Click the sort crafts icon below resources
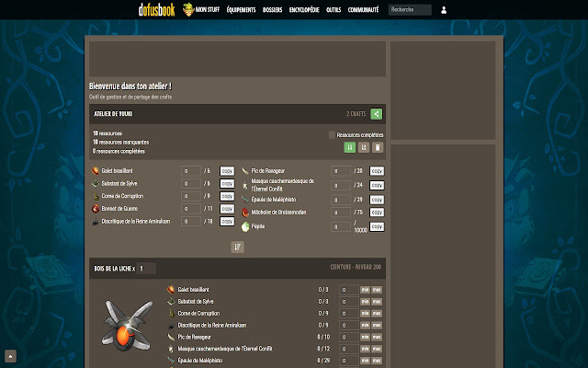Image resolution: width=588 pixels, height=368 pixels. pyautogui.click(x=237, y=247)
